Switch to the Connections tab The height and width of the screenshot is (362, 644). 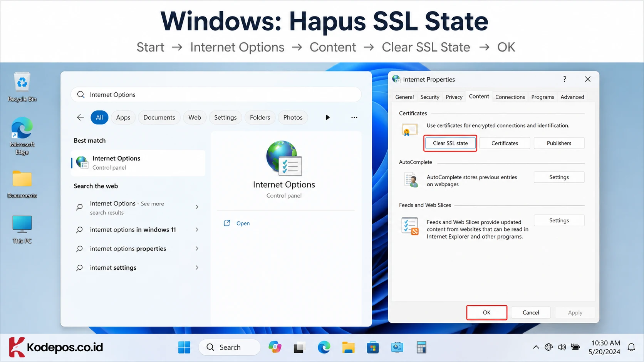[510, 97]
